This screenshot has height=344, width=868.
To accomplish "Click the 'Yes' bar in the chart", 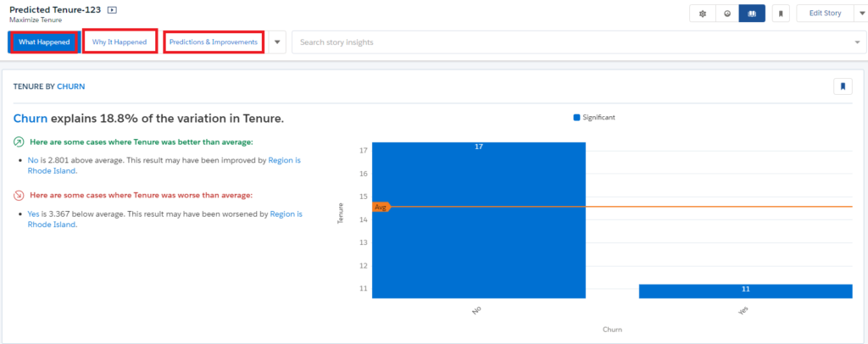I will [x=746, y=291].
